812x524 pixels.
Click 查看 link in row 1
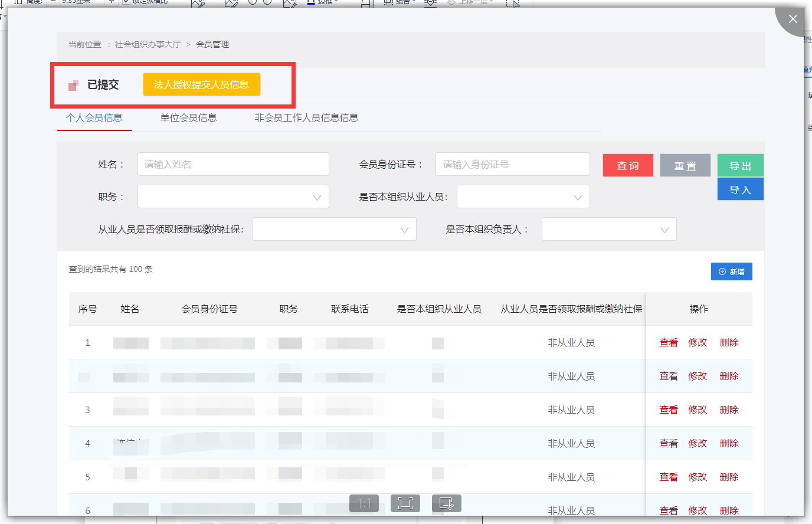click(668, 342)
